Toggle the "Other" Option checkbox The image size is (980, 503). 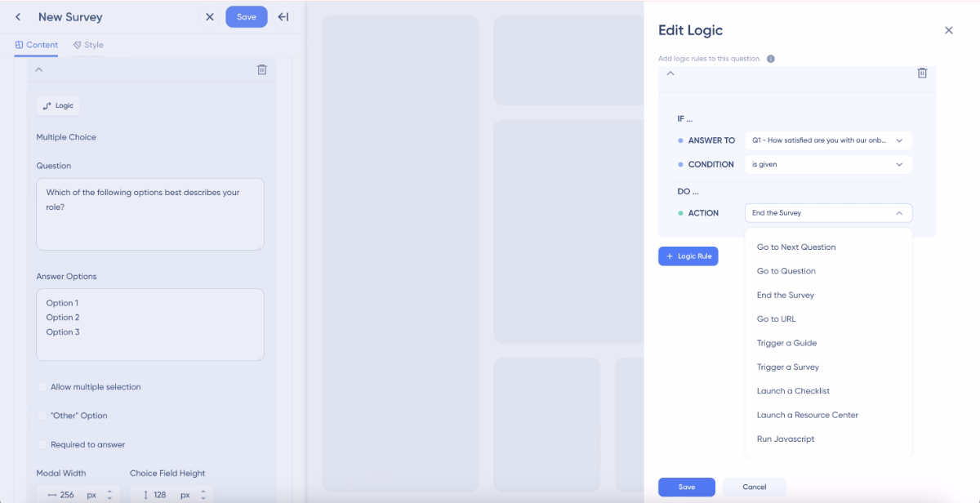42,416
